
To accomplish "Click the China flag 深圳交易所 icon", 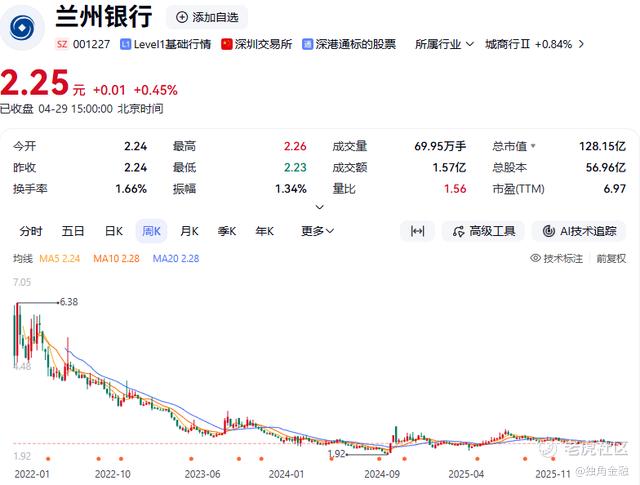I will [227, 44].
